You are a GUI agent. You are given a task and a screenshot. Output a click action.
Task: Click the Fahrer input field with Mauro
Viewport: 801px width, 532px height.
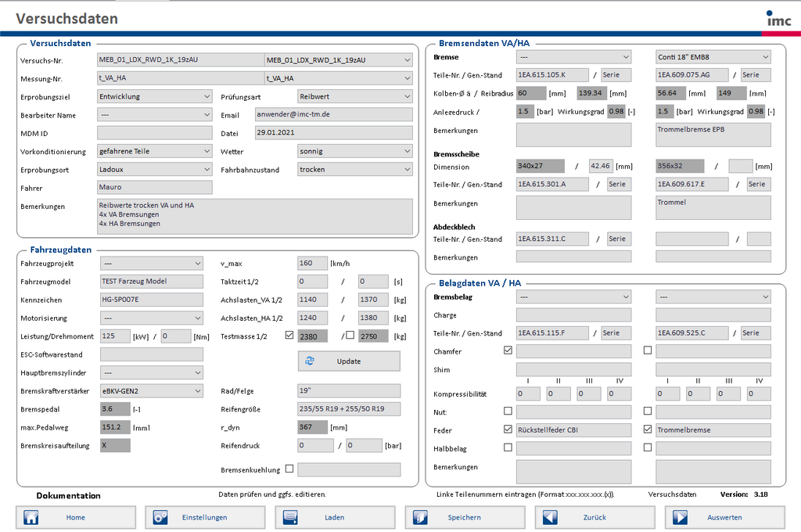[155, 188]
